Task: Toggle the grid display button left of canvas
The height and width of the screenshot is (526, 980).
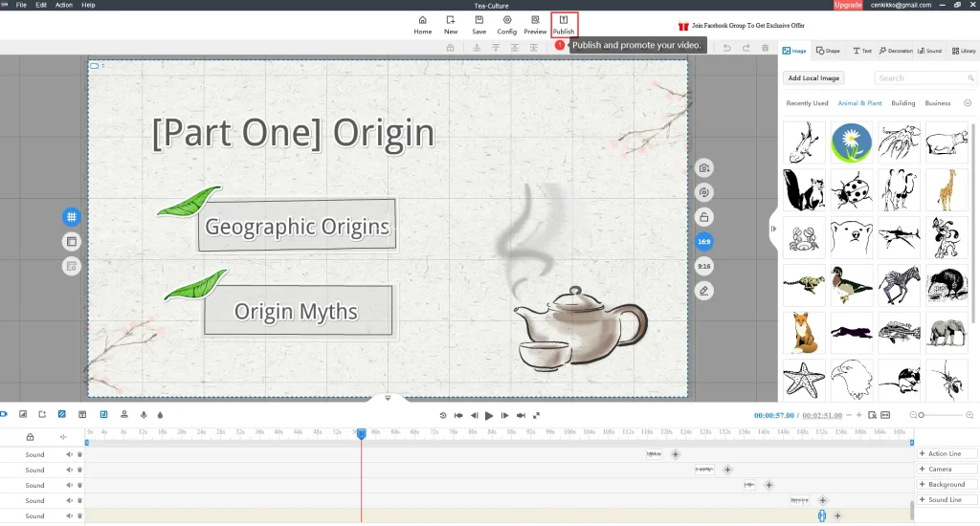Action: coord(72,217)
